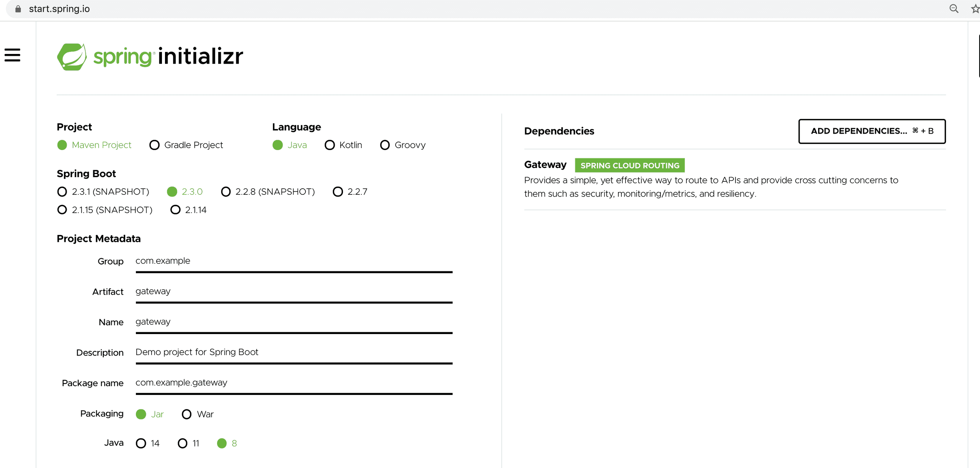
Task: Select Java version 11
Action: (189, 444)
